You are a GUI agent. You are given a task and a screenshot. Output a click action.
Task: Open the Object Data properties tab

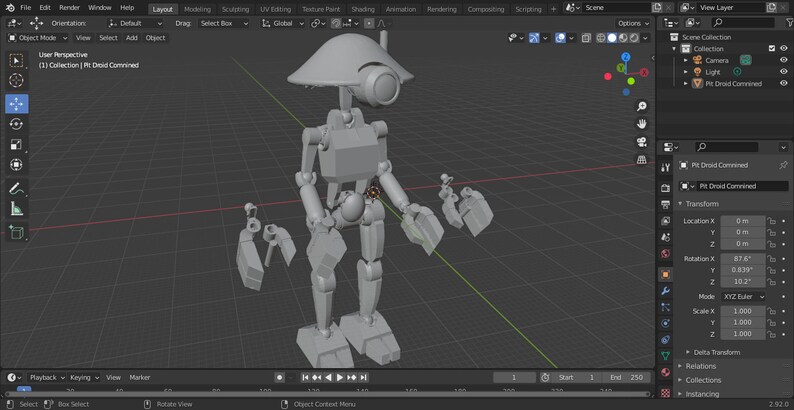[x=665, y=356]
